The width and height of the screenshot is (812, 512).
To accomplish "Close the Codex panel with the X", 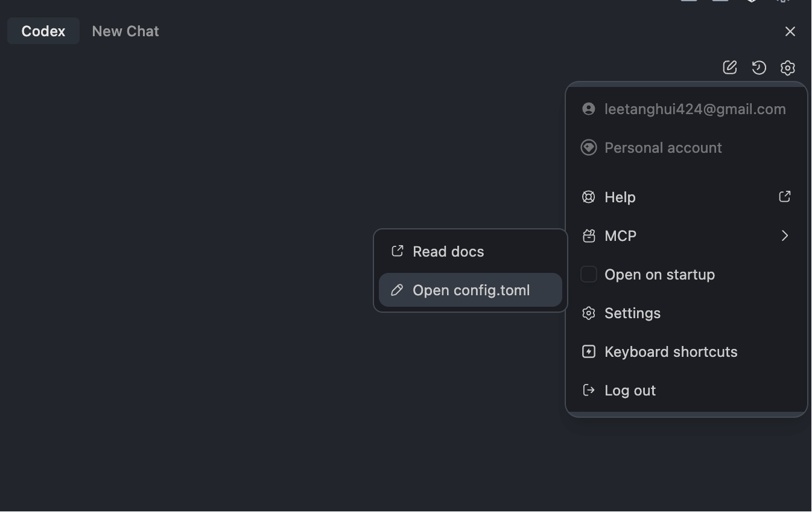I will 790,31.
